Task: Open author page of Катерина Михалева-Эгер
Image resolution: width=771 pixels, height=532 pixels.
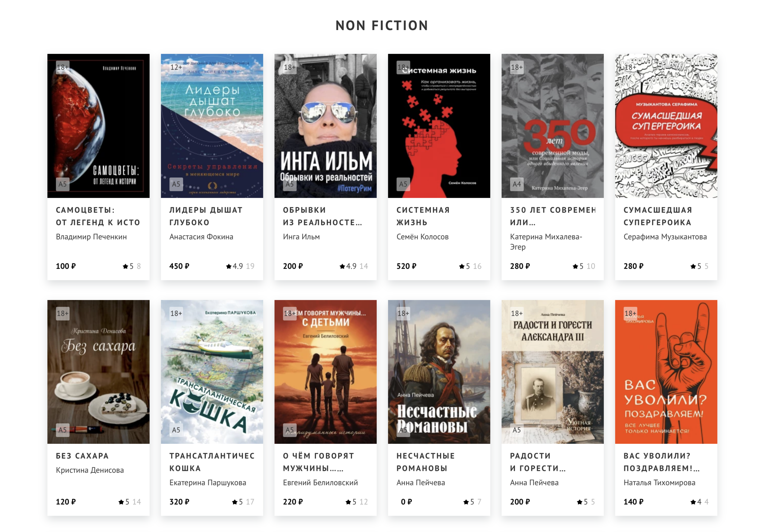Action: 546,242
